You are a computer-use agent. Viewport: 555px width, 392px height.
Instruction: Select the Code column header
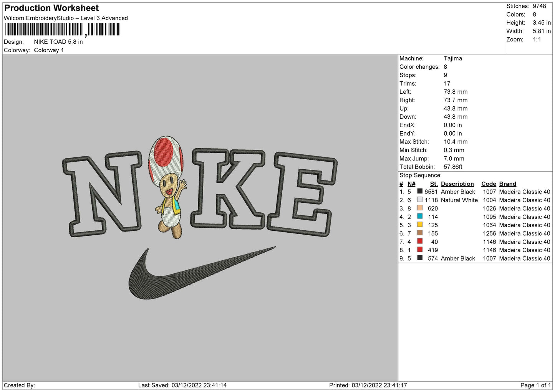(489, 184)
